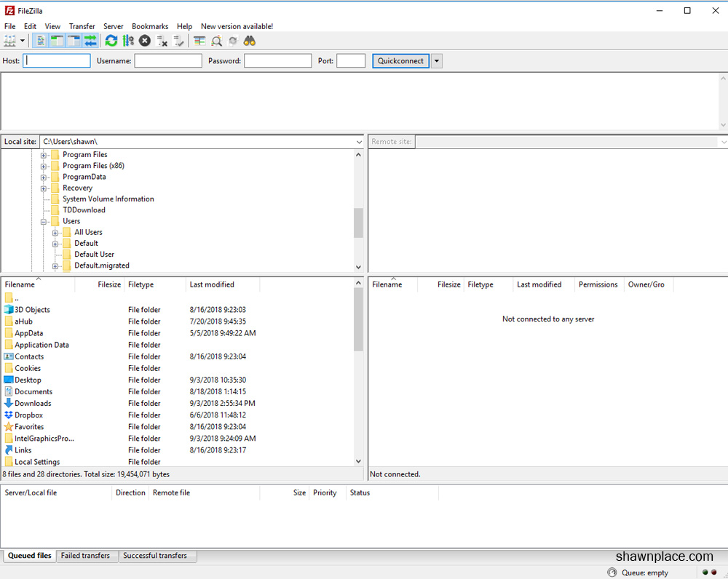Expand the Program Files tree node
Viewport: 728px width, 579px height.
click(x=44, y=155)
